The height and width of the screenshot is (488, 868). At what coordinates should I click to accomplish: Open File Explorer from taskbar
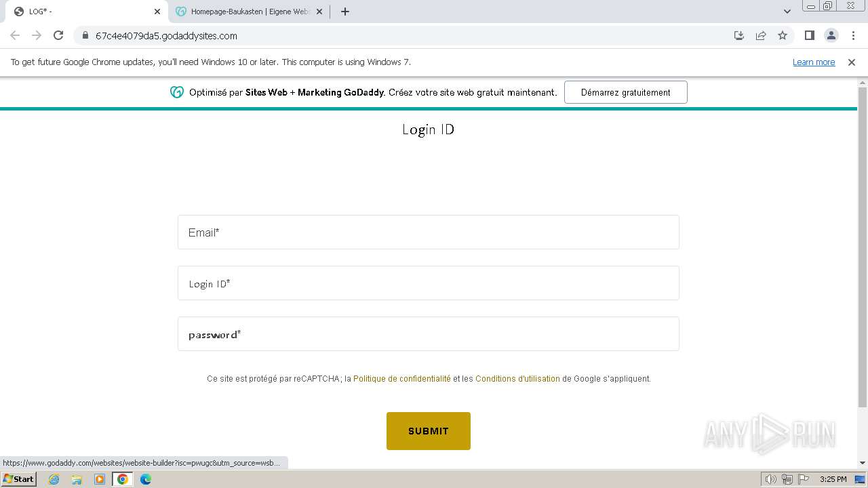coord(77,479)
